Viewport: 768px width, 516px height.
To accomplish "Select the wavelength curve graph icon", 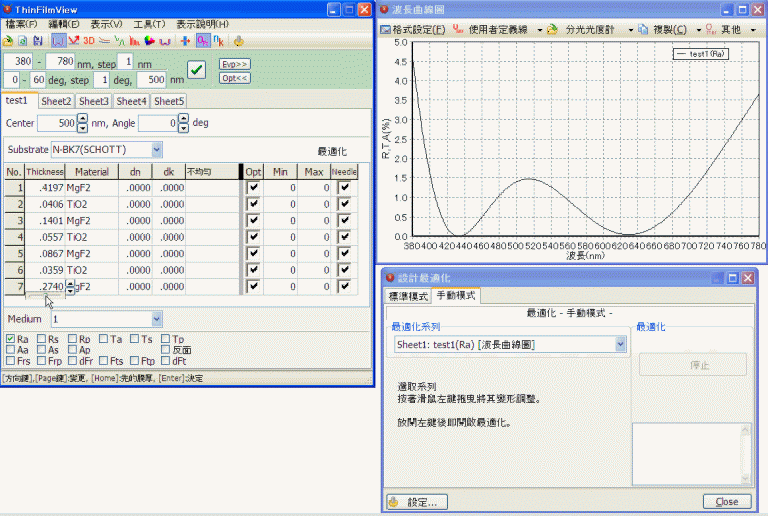I will tap(58, 41).
